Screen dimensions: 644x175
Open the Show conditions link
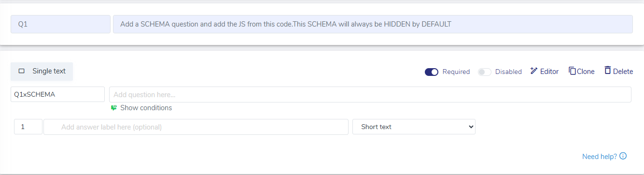(146, 108)
